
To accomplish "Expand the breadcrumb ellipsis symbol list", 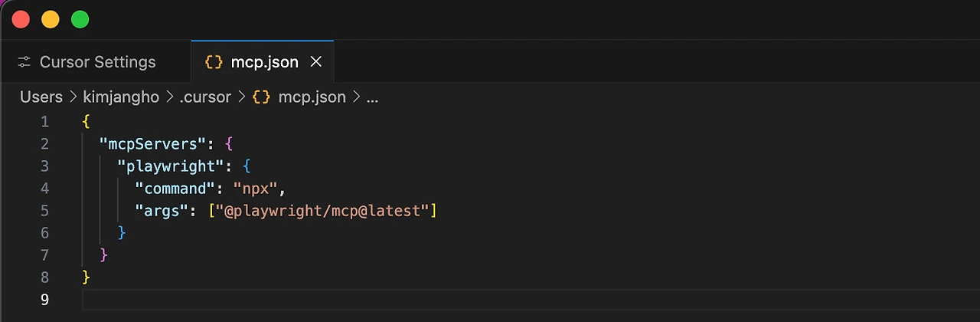I will 373,97.
